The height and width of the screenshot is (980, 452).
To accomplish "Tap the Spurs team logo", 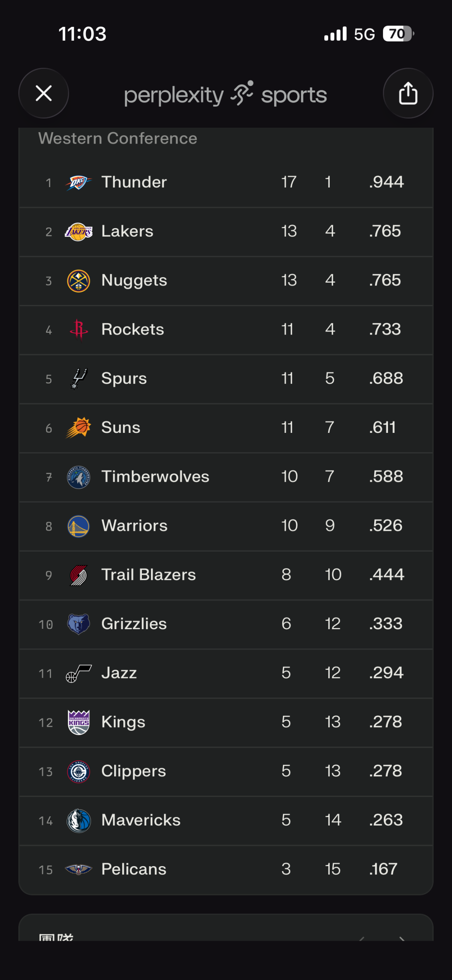I will (78, 378).
